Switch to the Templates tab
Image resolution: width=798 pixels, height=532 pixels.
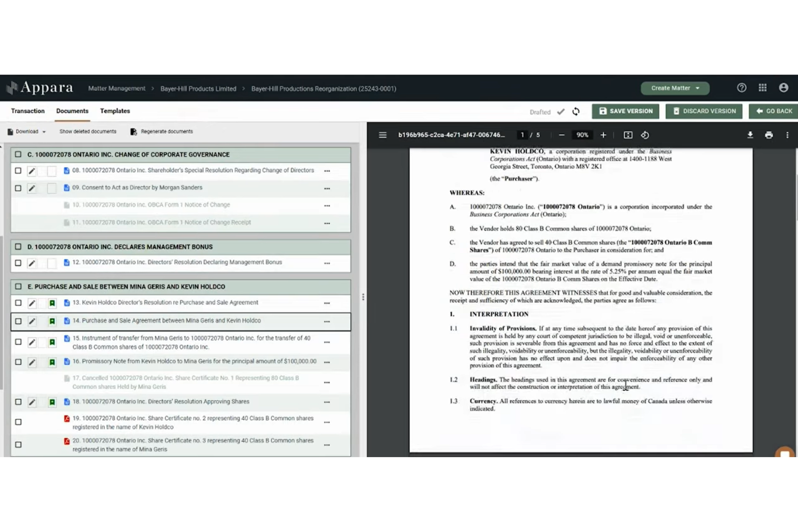tap(115, 111)
